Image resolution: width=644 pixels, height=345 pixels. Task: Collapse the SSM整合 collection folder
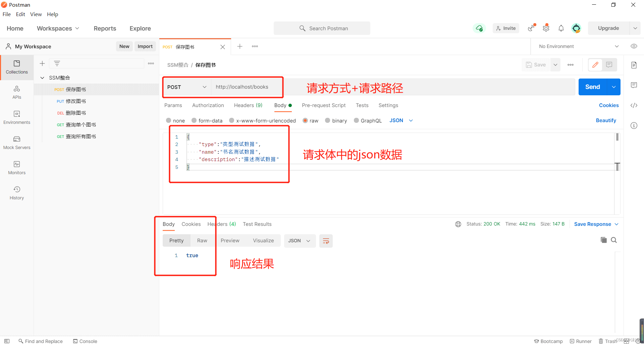[x=43, y=78]
